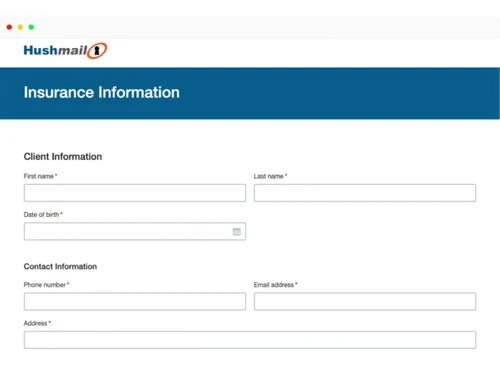Select the Phone number text box

click(135, 301)
